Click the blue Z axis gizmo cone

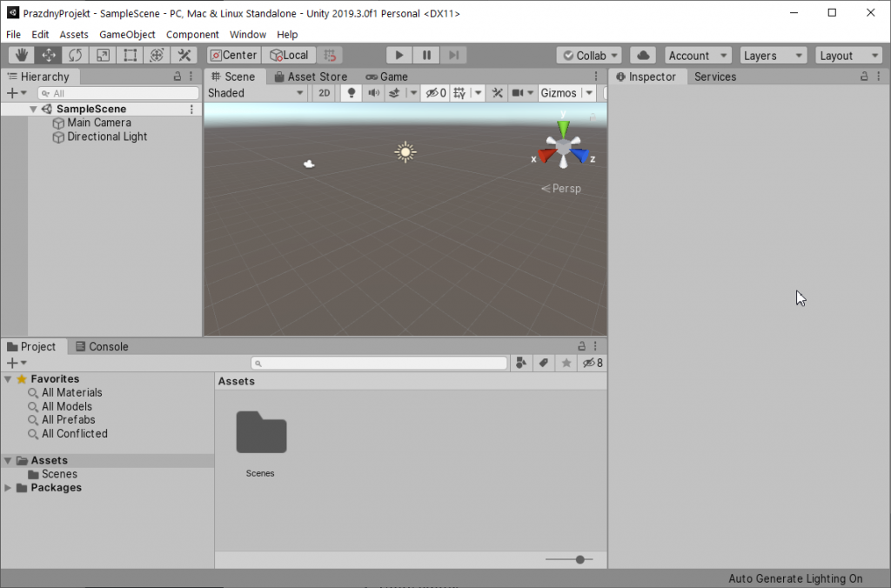click(580, 155)
